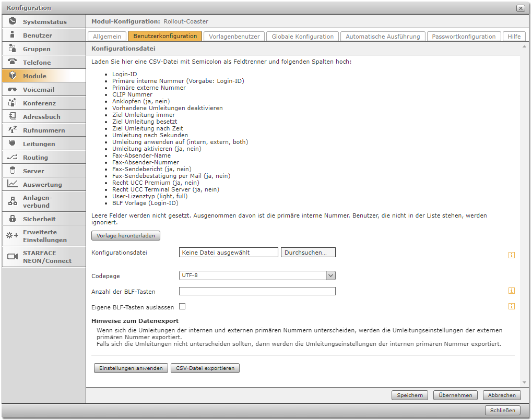This screenshot has width=532, height=420.
Task: Enable Eigene BLF-Tasten auslassen checkbox
Action: pyautogui.click(x=182, y=307)
